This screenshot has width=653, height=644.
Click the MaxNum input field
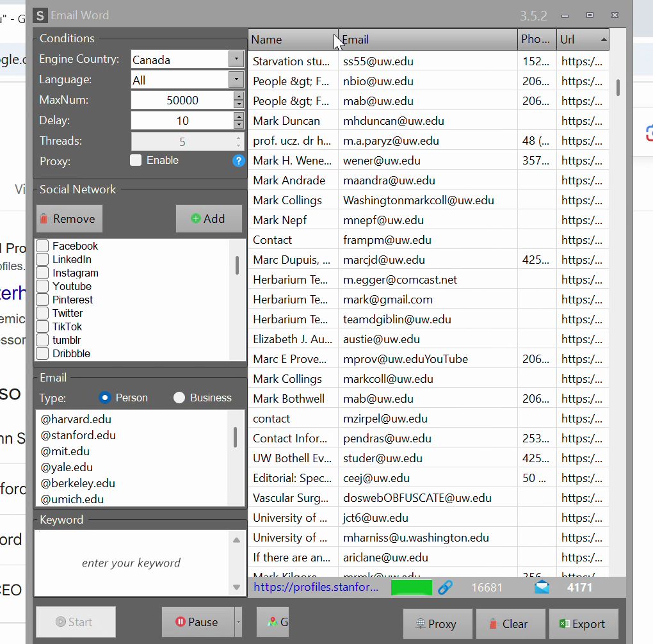click(182, 100)
